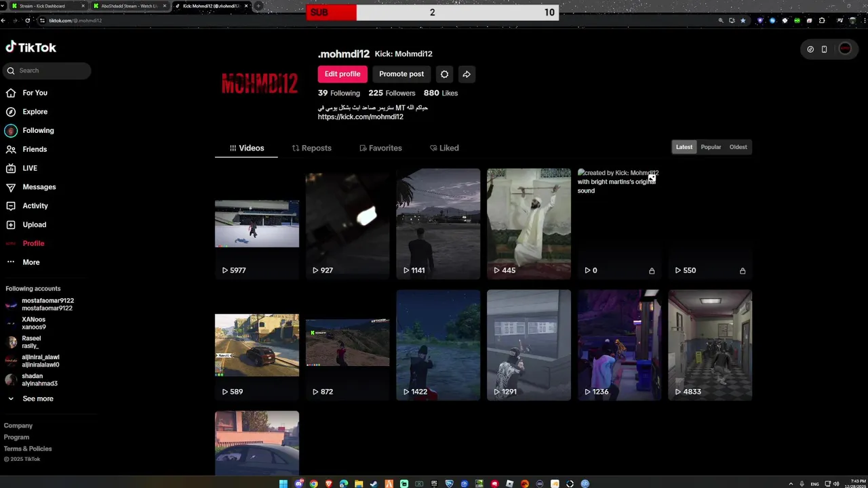Bookmark this page with star icon
Viewport: 868px width, 488px height.
743,20
